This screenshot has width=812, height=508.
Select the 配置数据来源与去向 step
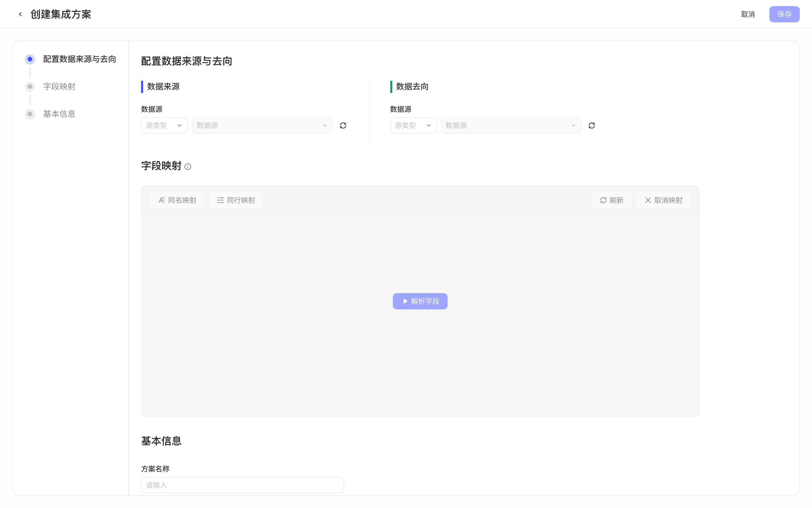[x=71, y=59]
